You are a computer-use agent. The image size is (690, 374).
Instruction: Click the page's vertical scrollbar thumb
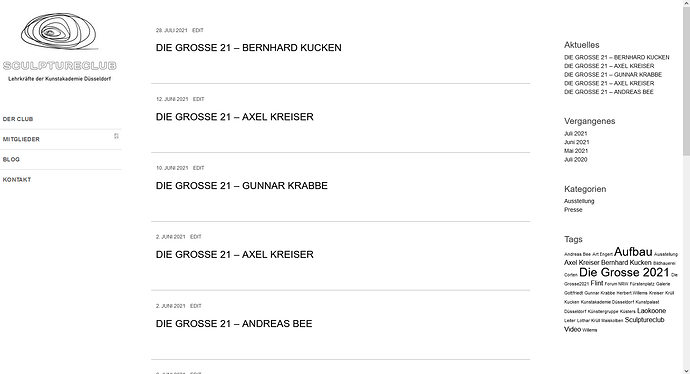(x=686, y=80)
